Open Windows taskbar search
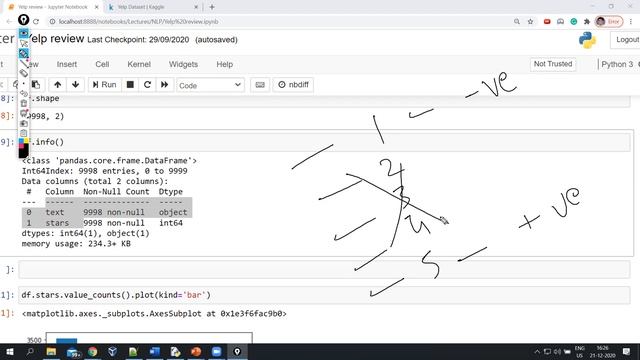Screen dimensions: 640x360 (x=30, y=351)
